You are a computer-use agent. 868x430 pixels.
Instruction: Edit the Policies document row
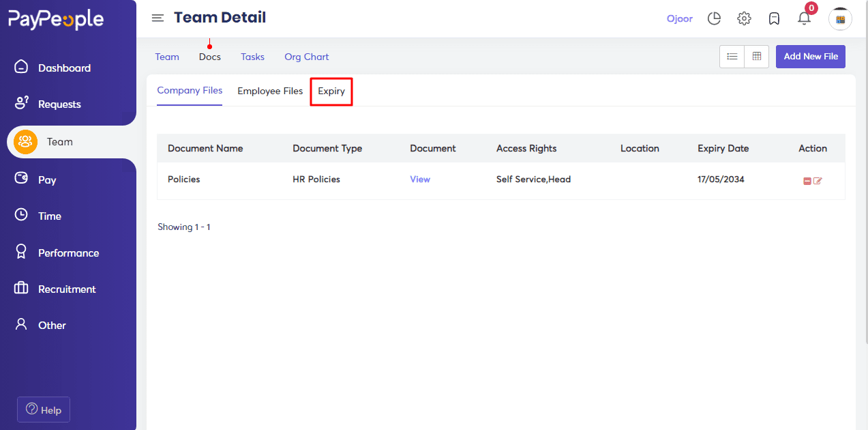point(818,181)
